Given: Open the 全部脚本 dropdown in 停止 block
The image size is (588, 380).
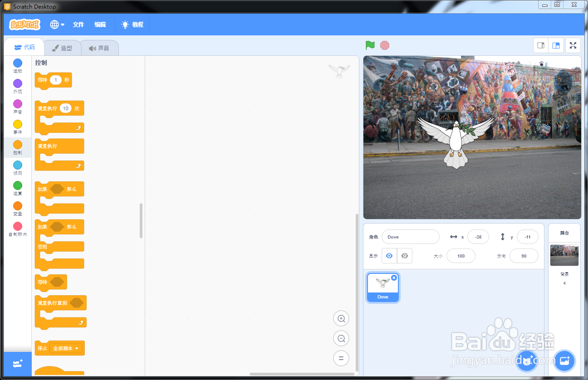Looking at the screenshot, I should (x=66, y=348).
